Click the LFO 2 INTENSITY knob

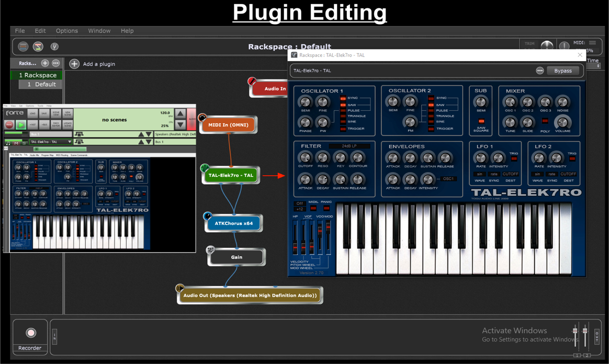pos(557,157)
